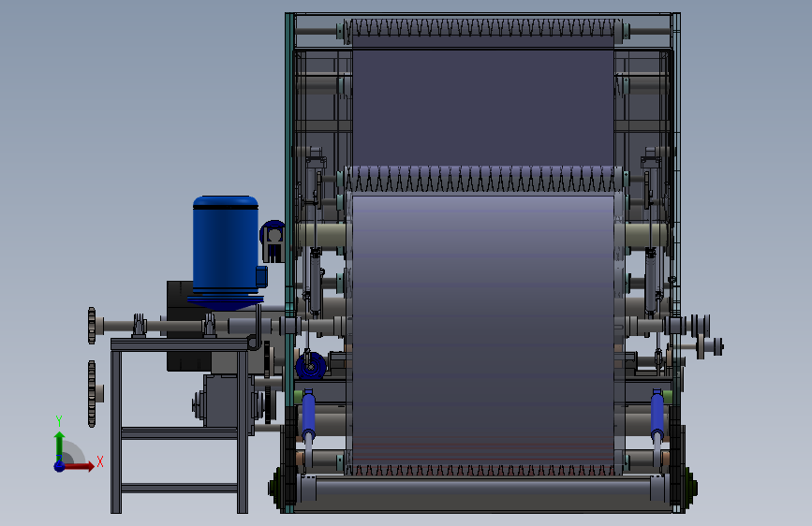The image size is (812, 526).
Task: Select the dark blue round wheel on the frame
Action: pyautogui.click(x=311, y=366)
